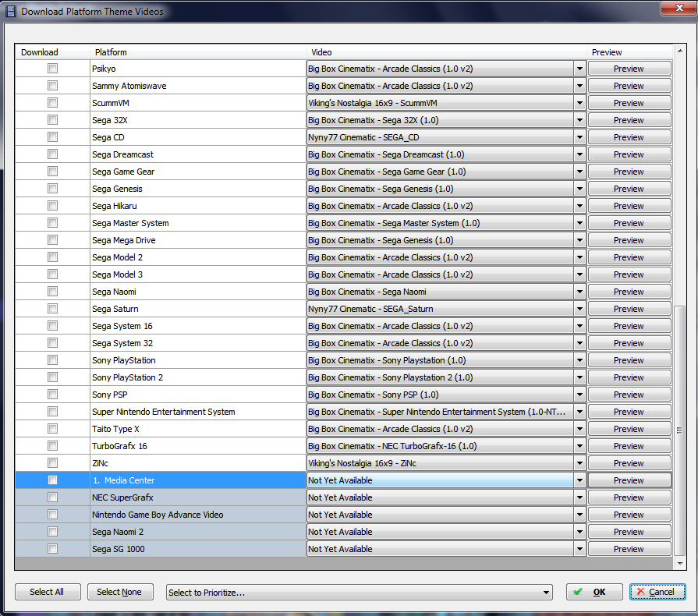698x616 pixels.
Task: Preview the Sony PlayStation video
Action: (629, 360)
